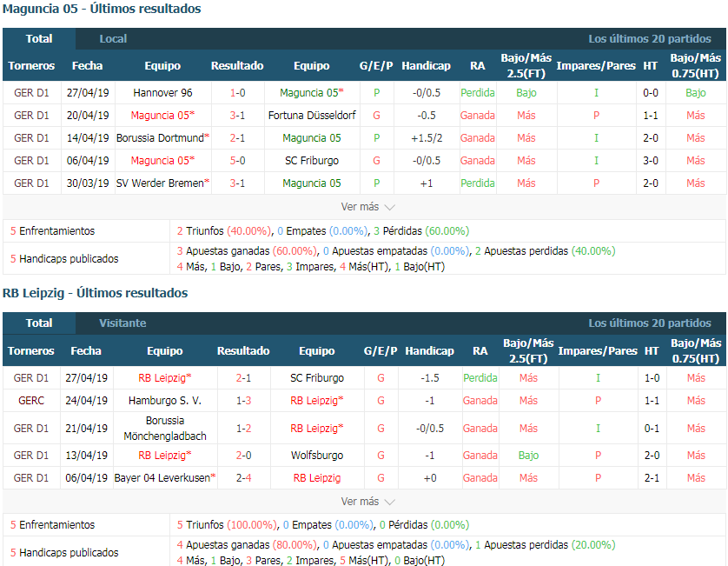Click the 2-4 result of Leverkusen match
This screenshot has width=728, height=566.
coord(244,477)
